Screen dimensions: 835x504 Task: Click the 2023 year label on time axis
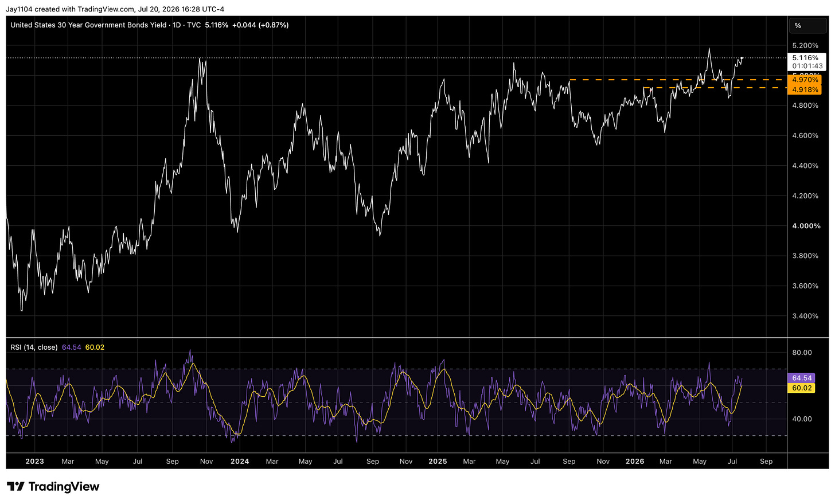[x=35, y=462]
